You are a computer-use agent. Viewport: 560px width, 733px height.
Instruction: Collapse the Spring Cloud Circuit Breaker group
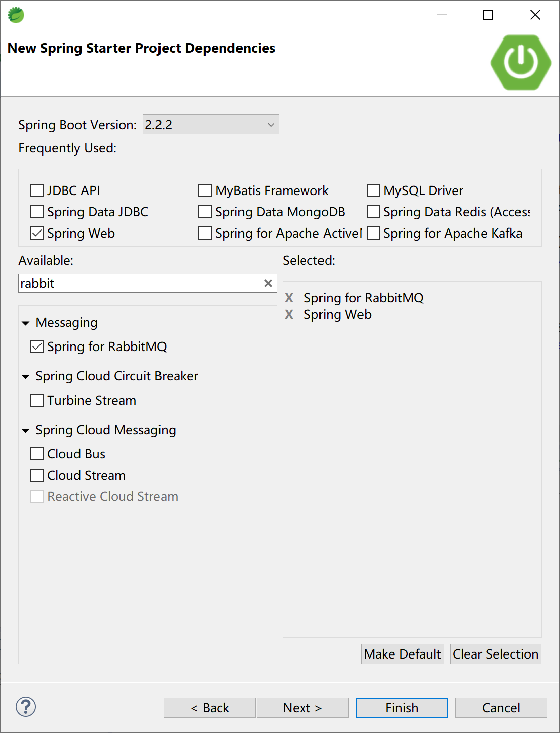point(26,377)
